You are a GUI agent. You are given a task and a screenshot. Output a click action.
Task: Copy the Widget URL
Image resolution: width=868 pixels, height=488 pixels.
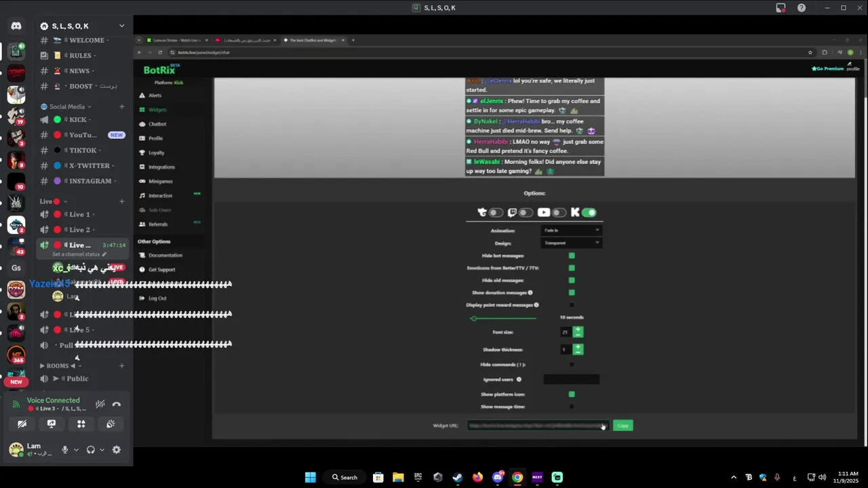coord(623,426)
